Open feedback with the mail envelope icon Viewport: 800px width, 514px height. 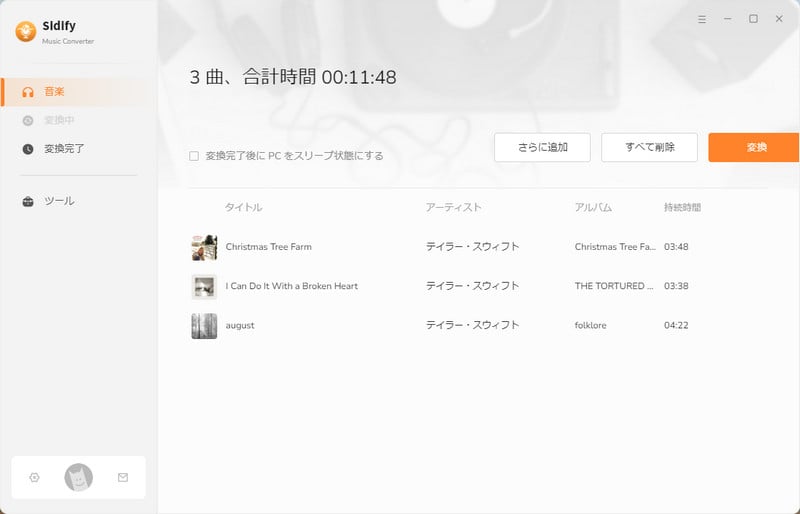[123, 477]
